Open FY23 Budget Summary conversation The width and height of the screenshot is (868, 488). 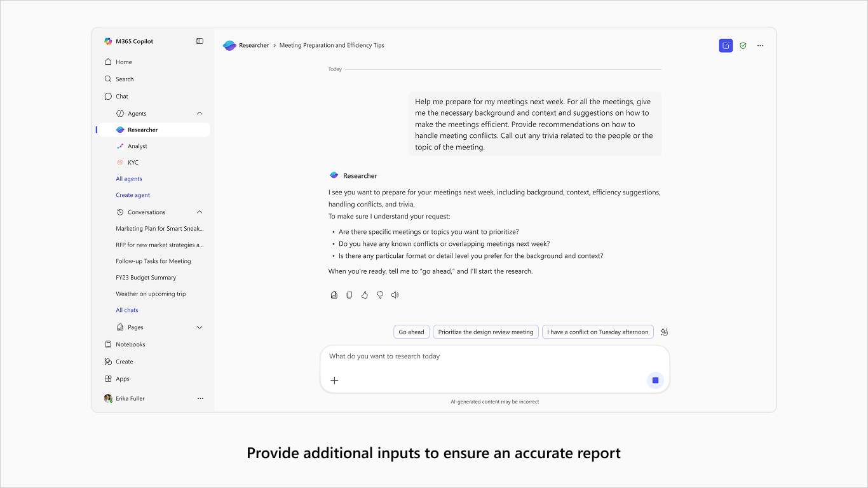pyautogui.click(x=146, y=278)
